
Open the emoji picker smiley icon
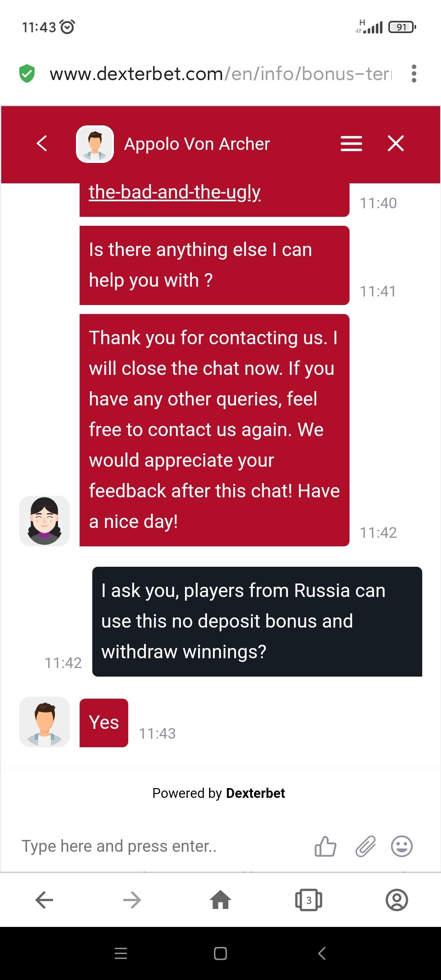tap(402, 846)
